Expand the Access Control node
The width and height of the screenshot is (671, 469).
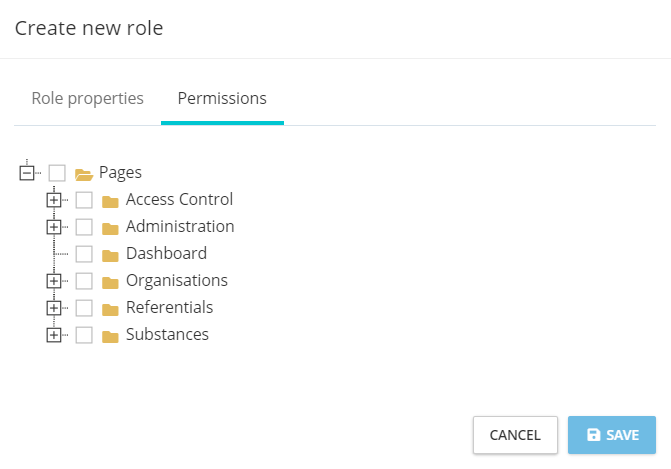pos(54,200)
